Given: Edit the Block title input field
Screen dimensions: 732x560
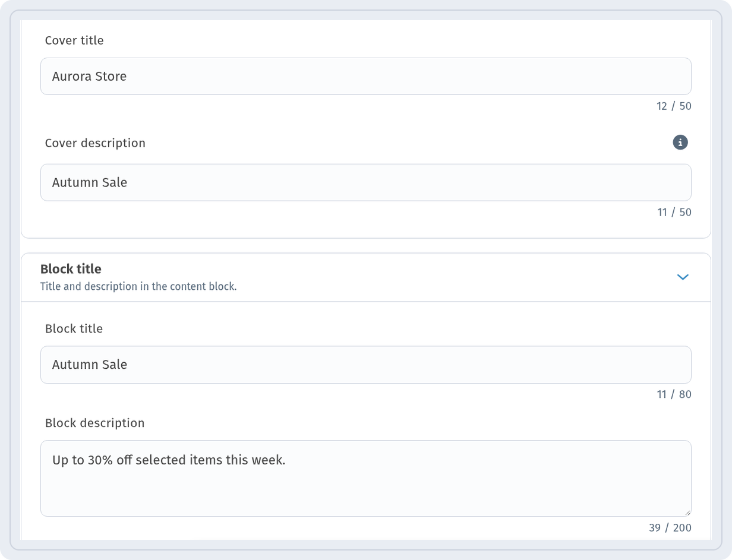Looking at the screenshot, I should (x=366, y=365).
